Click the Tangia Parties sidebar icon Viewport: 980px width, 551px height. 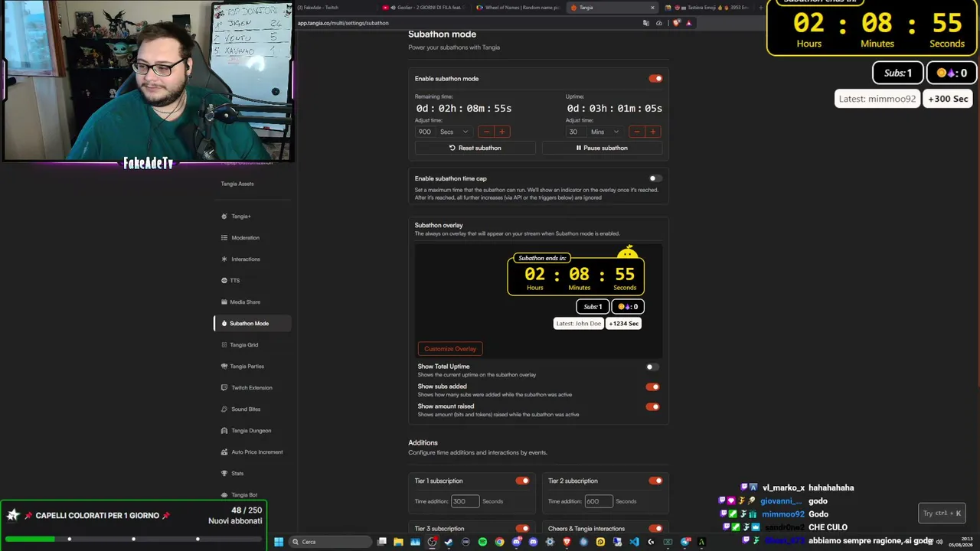(x=224, y=367)
